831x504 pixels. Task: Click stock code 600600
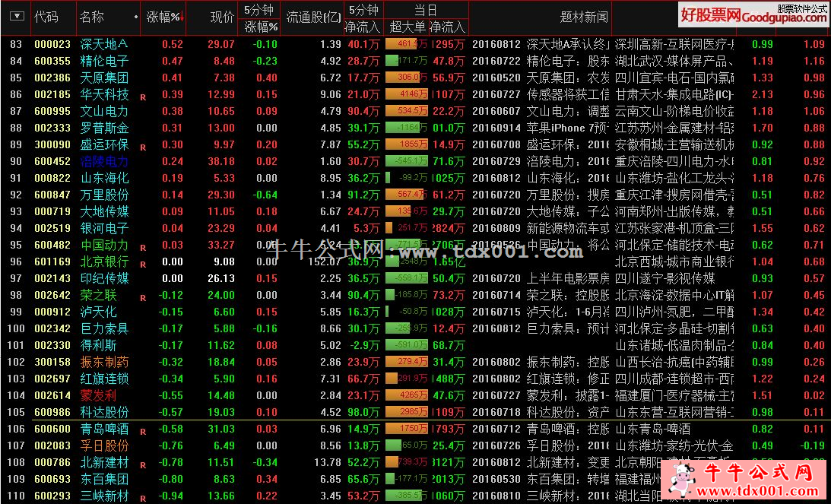(52, 429)
